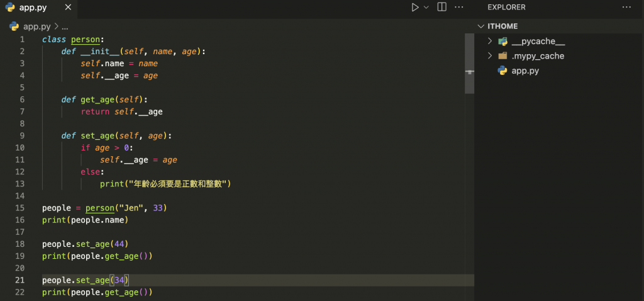Open Explorer views and more actions ellipsis

(626, 8)
